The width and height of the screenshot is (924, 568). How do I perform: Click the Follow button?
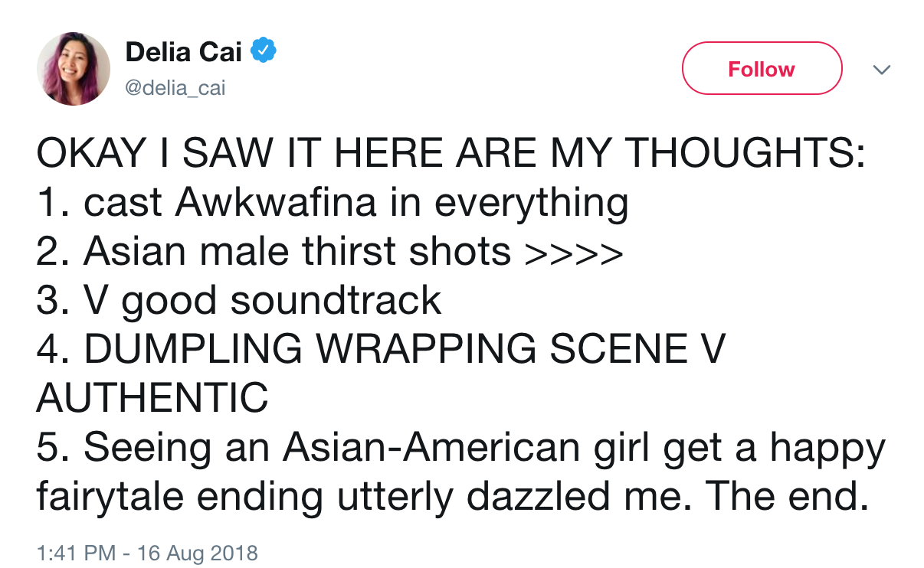[762, 69]
